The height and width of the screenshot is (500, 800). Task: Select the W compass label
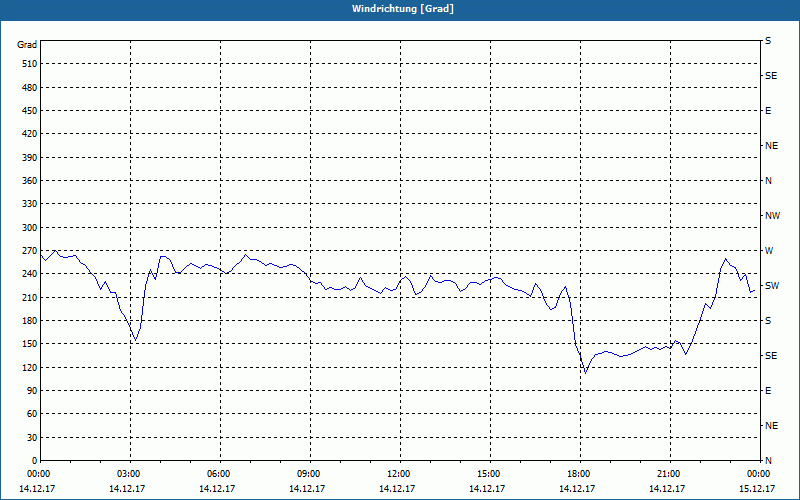[x=769, y=251]
